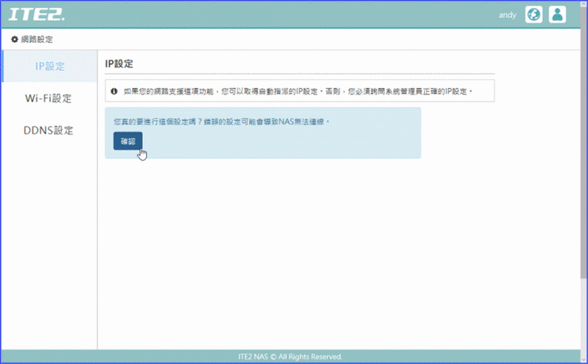Open the DDNS設定 tab

(48, 131)
